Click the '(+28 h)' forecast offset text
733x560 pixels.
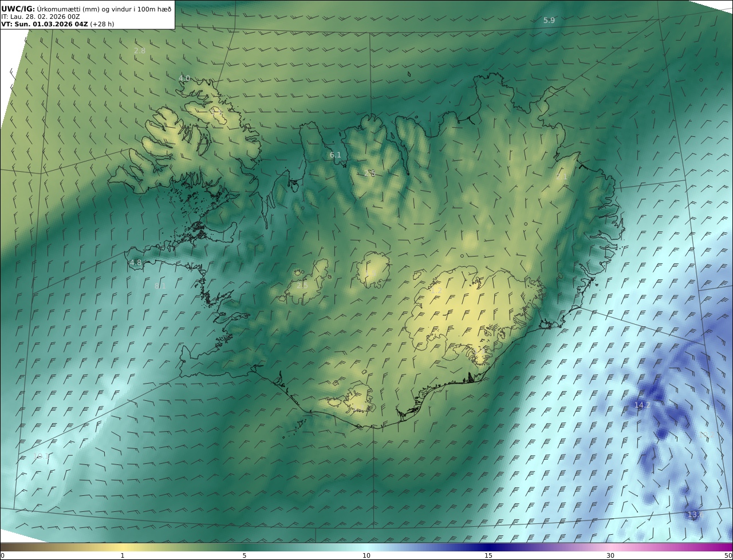102,25
